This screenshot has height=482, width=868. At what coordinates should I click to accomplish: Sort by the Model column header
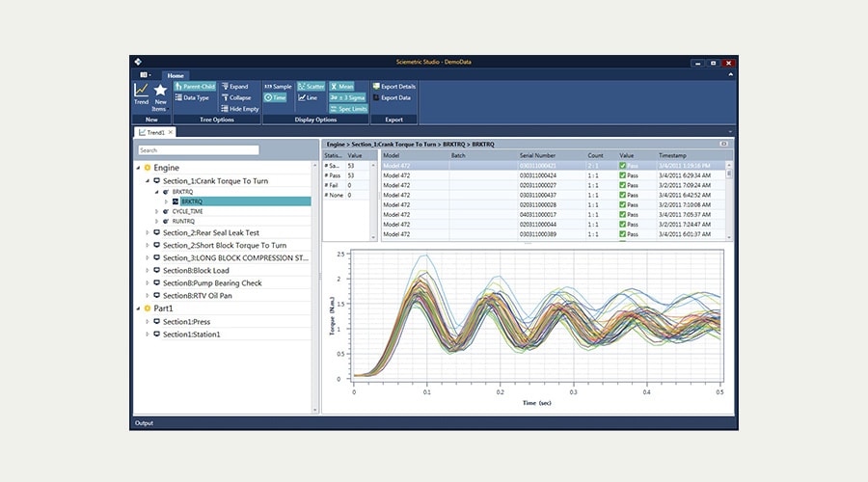tap(391, 155)
